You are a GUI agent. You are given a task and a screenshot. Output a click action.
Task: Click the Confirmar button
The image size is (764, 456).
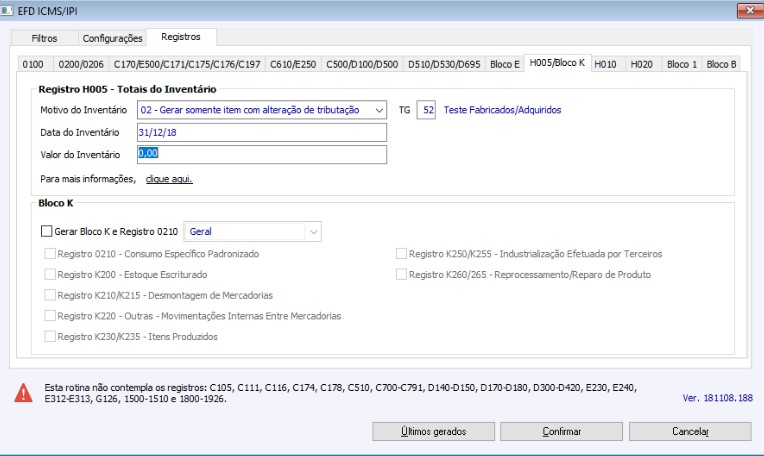(561, 432)
